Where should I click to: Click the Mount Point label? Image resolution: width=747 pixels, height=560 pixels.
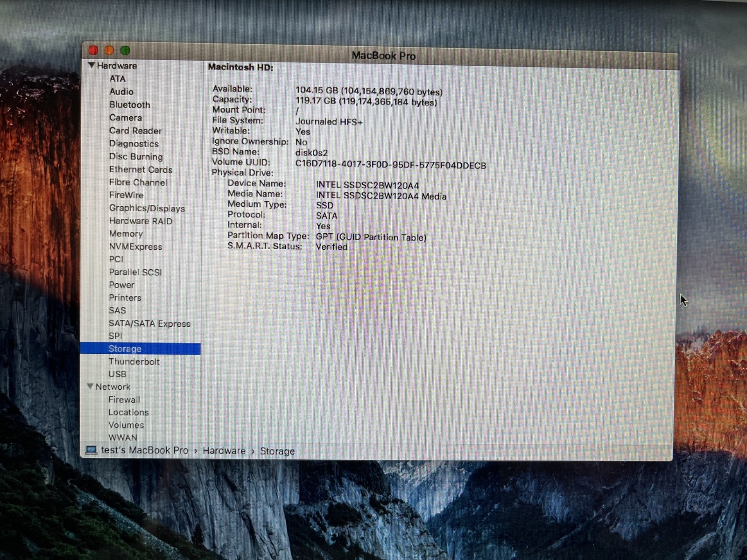(x=239, y=110)
